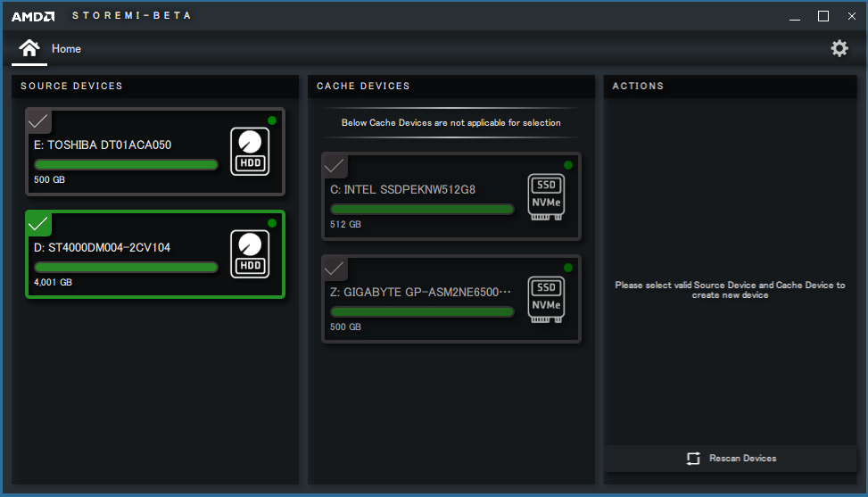Click the green status dot on D: ST4000DM004 card
Viewport: 868px width, 497px height.
point(272,222)
